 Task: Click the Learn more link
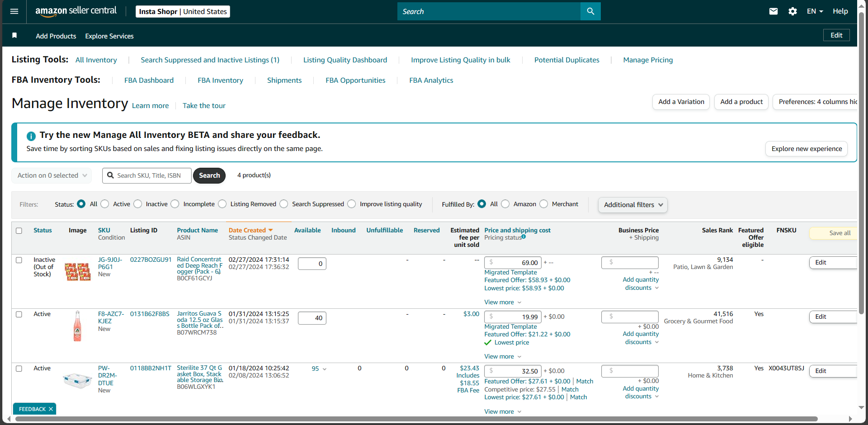tap(150, 106)
